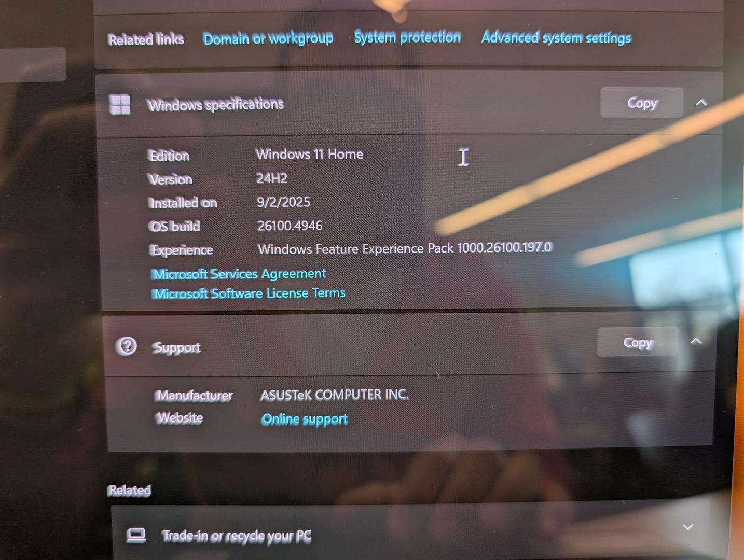The image size is (744, 560).
Task: Select the Edition value Windows 11 Home
Action: 309,154
